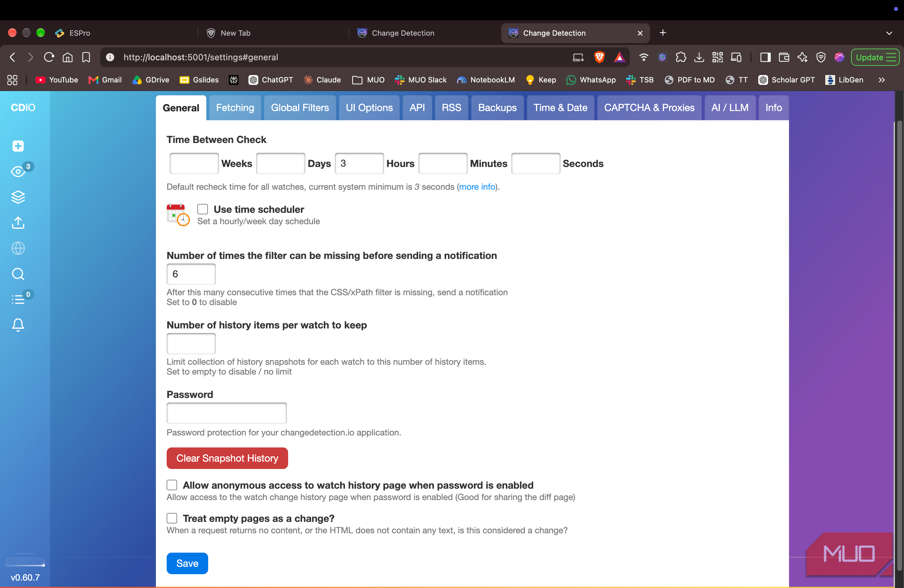Focus the filter missing count field
Image resolution: width=904 pixels, height=588 pixels.
point(191,274)
